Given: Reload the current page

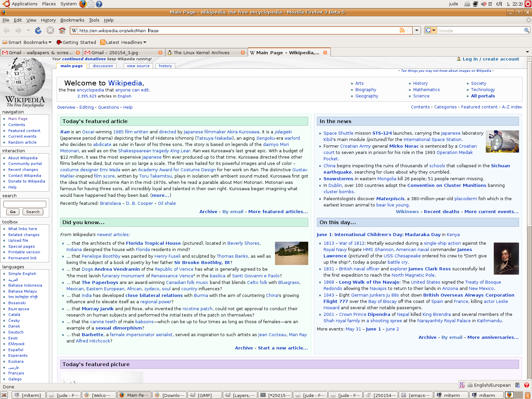Looking at the screenshot, I should click(38, 31).
